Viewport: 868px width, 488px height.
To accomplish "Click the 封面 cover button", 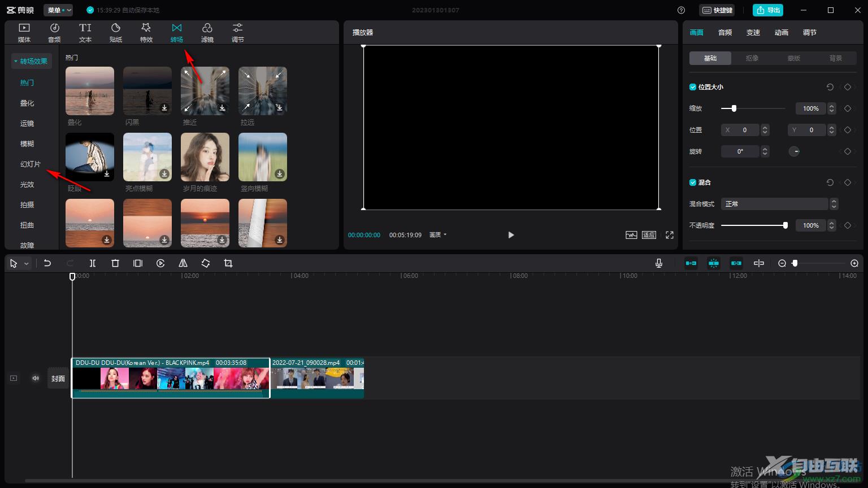I will coord(58,378).
